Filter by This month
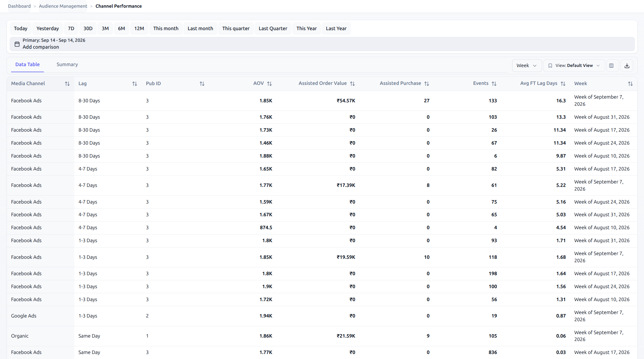This screenshot has width=644, height=359. click(166, 29)
